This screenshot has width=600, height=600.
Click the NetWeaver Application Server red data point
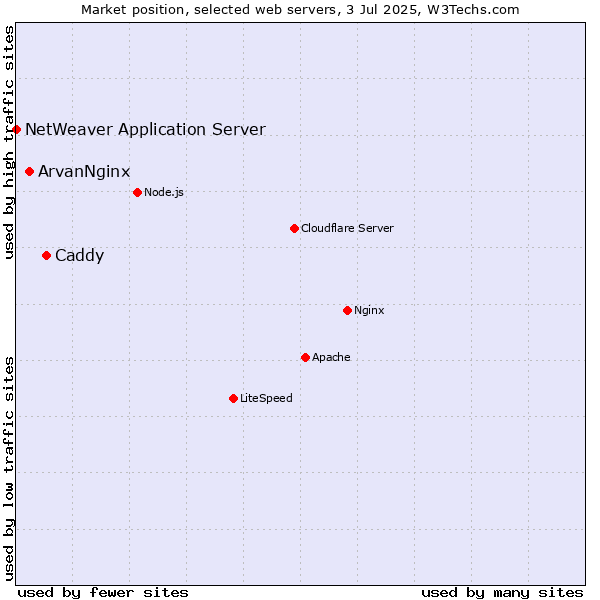[16, 130]
